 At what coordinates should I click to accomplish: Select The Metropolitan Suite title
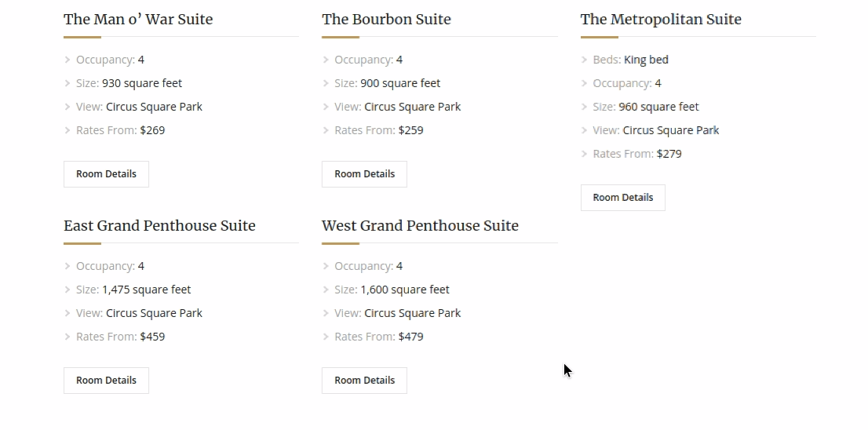point(661,20)
